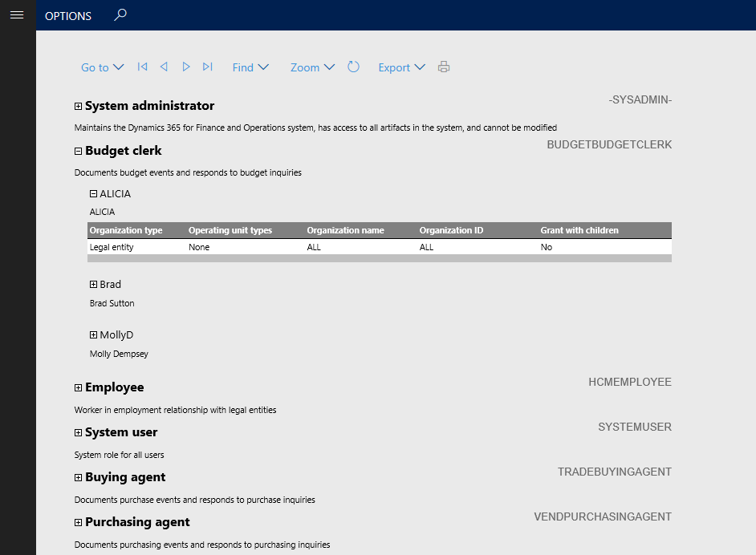This screenshot has height=555, width=756.
Task: Expand the MollyD user entry
Action: 93,334
